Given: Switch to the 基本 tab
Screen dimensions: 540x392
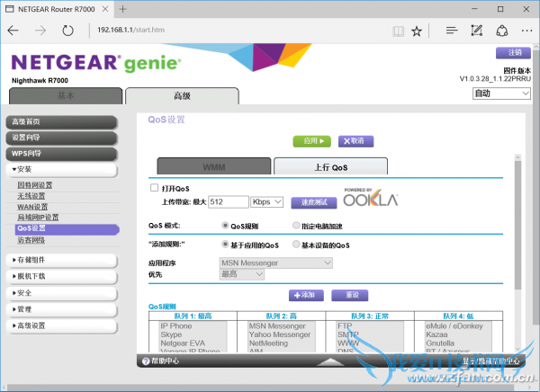Looking at the screenshot, I should [66, 96].
